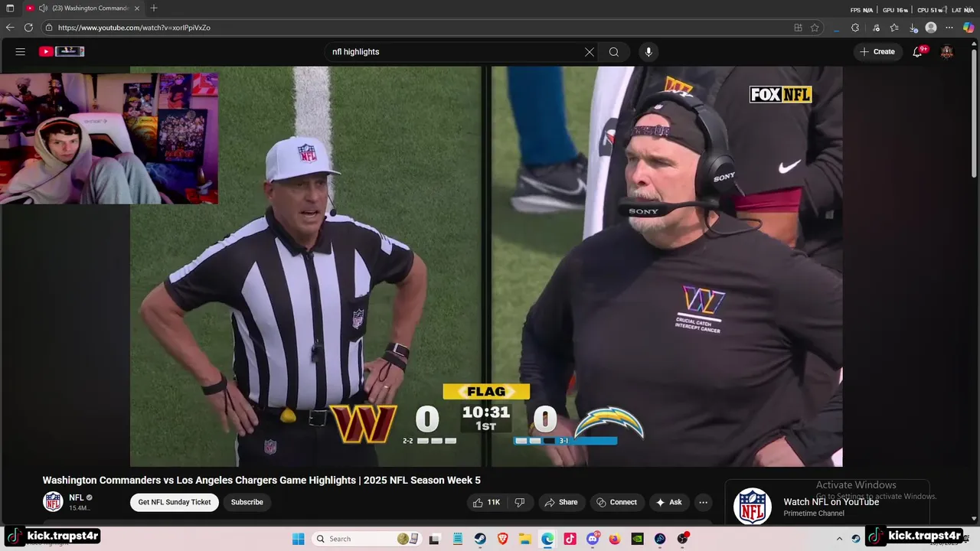The width and height of the screenshot is (980, 551).
Task: Open browser extensions puzzle icon
Action: [x=855, y=28]
